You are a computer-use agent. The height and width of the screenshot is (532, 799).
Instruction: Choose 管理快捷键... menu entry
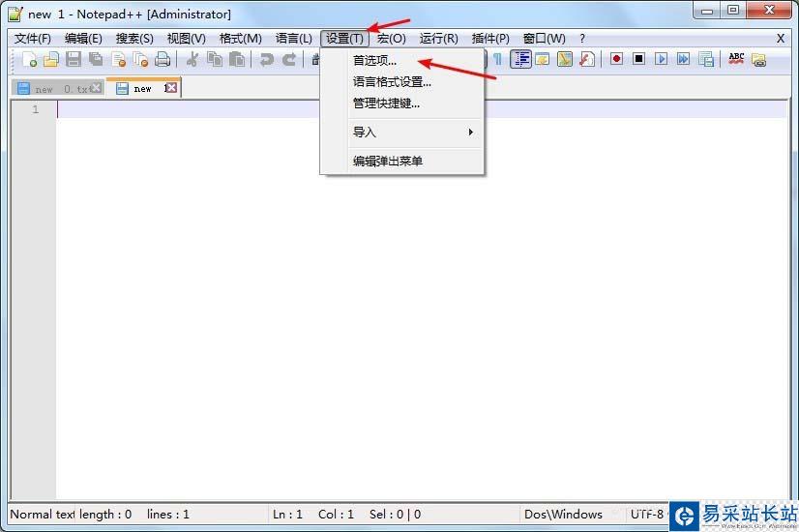pyautogui.click(x=402, y=103)
